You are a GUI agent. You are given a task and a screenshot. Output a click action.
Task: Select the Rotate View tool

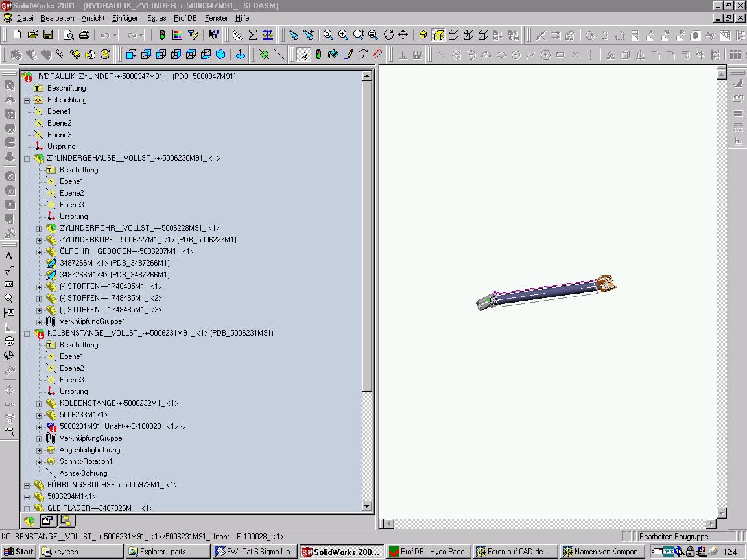click(x=388, y=35)
